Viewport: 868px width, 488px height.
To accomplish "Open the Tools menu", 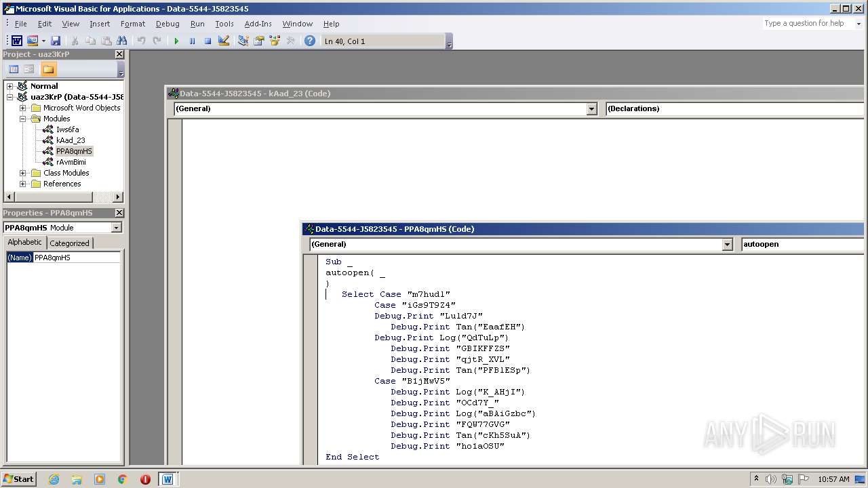I will tap(224, 24).
